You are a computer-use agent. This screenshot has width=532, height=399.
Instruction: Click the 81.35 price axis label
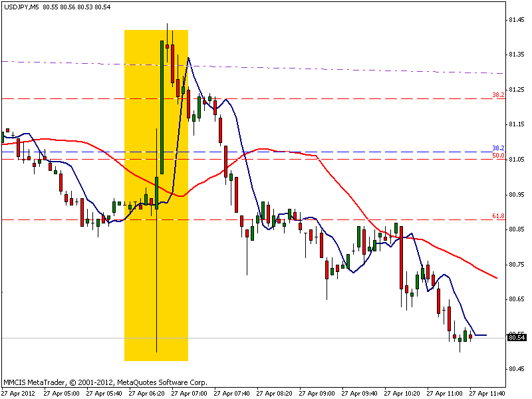click(517, 55)
